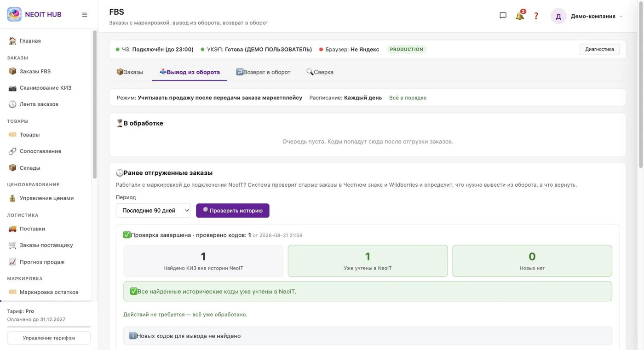Screen dimensions: 644x350
Task: Click the PRODUCTION environment badge
Action: (x=407, y=49)
